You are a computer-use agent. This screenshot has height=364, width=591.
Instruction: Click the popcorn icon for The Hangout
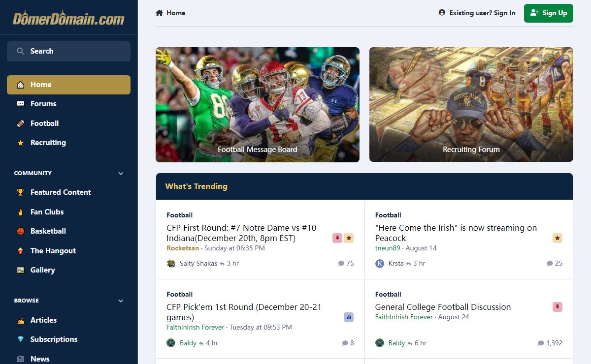coord(20,251)
